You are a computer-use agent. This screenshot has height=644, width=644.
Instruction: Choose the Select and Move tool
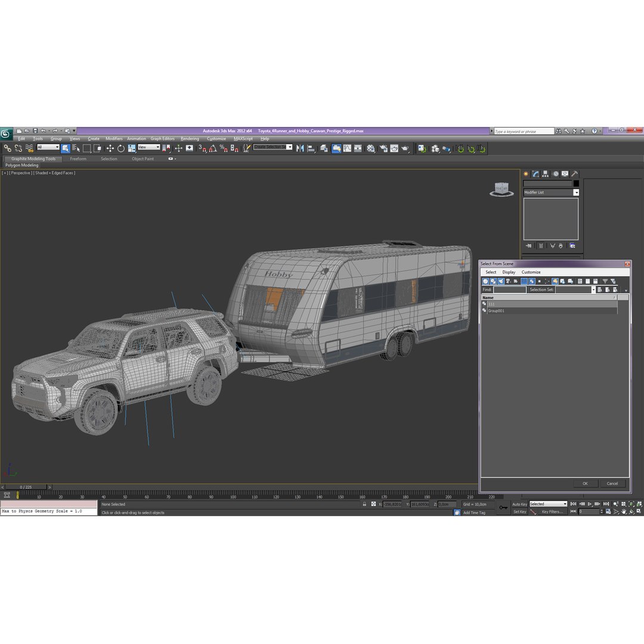coord(110,148)
